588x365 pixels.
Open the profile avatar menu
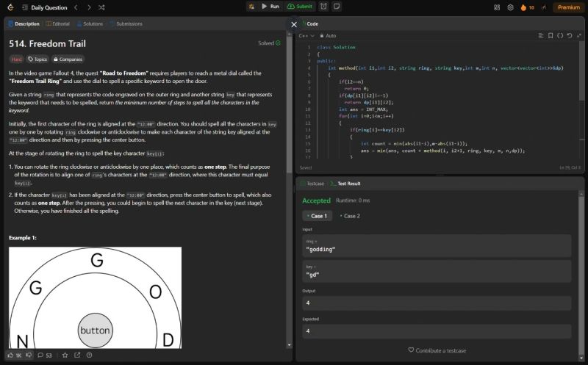(x=544, y=7)
